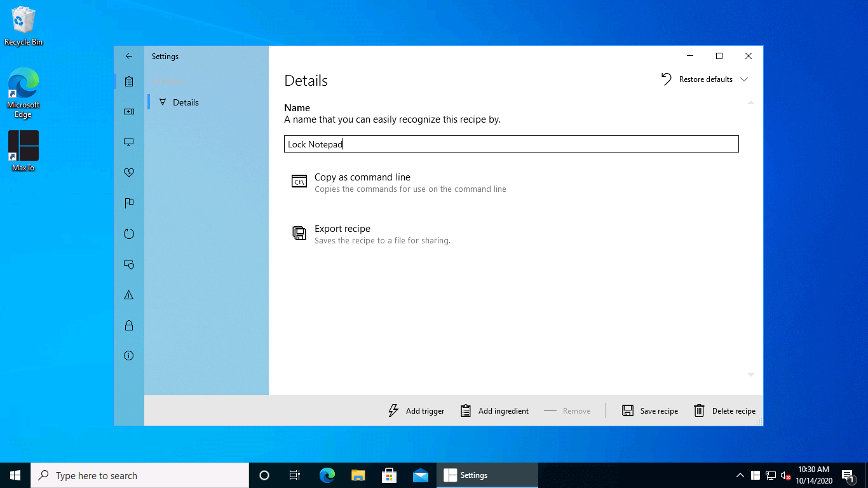The height and width of the screenshot is (488, 868).
Task: Click the keyboard icon in the sidebar
Action: point(129,112)
